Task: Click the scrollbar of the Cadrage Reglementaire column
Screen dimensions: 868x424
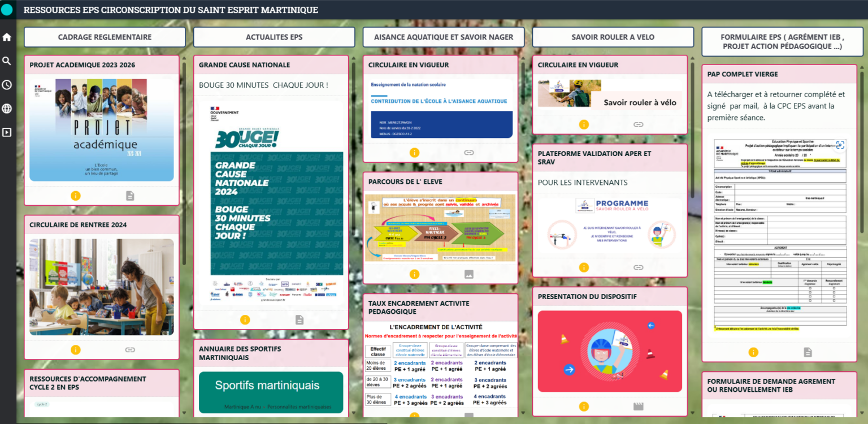Action: (x=184, y=164)
